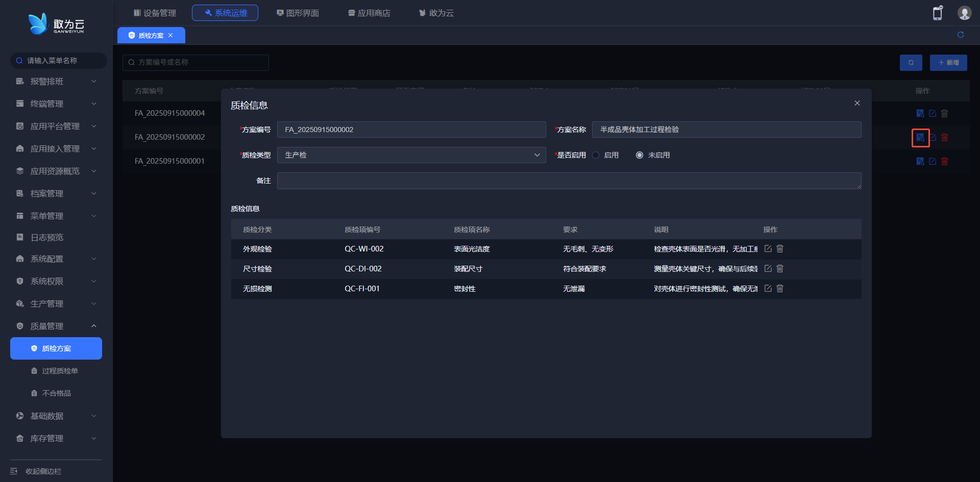Click edit icon for 外观检验 row
Screen dimensions: 980x482
pos(768,249)
